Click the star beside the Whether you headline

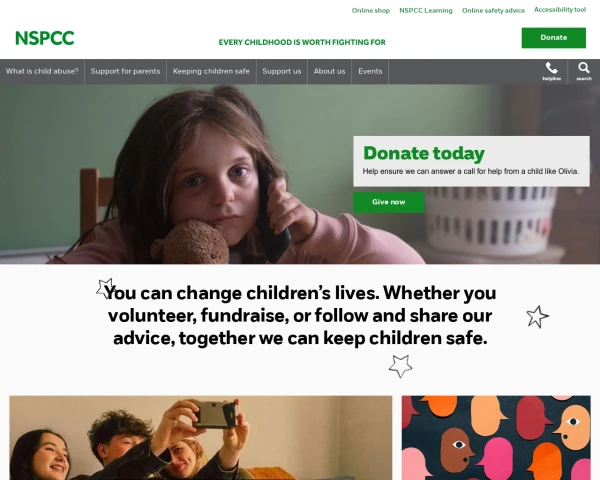537,317
